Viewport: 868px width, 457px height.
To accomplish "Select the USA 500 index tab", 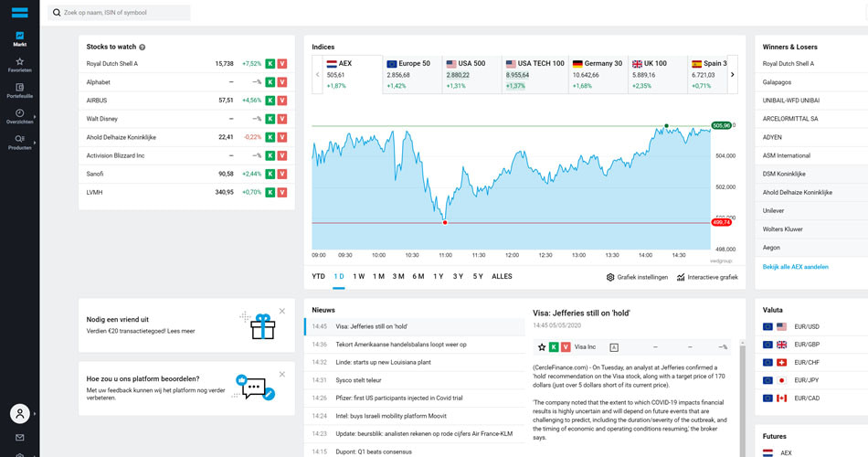I will coord(472,75).
